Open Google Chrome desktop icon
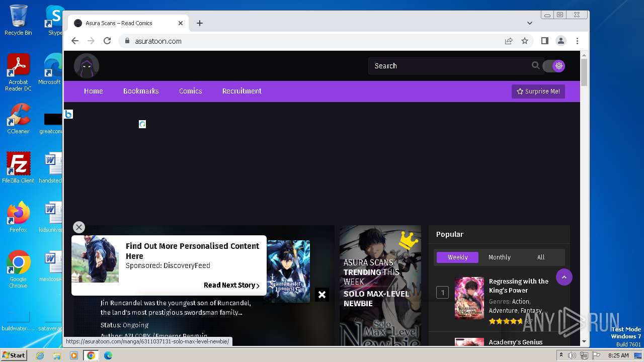Image resolution: width=644 pixels, height=362 pixels. coord(18,269)
